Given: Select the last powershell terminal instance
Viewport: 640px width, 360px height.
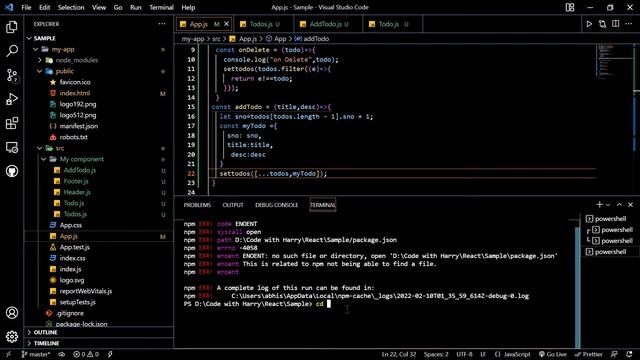Looking at the screenshot, I should 610,252.
